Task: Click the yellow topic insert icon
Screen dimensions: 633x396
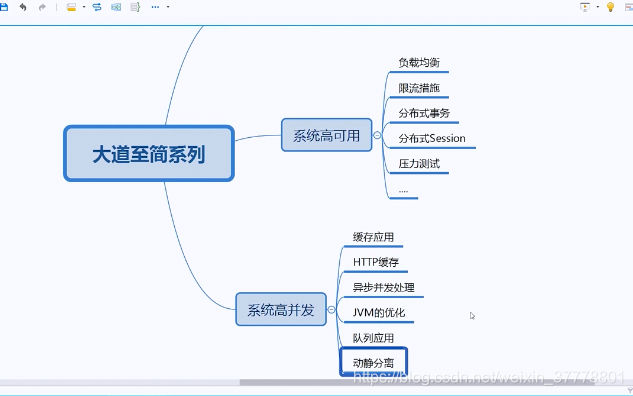Action: click(71, 7)
